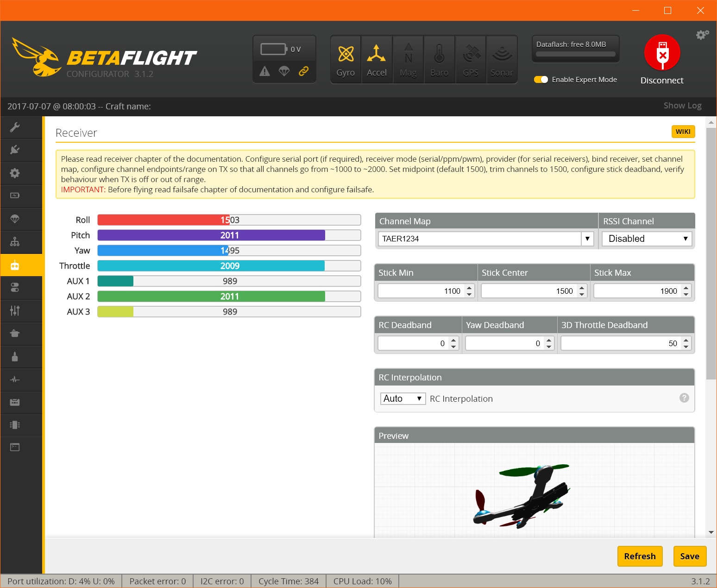Click the failsafe parachute status icon
The image size is (717, 588).
tap(284, 71)
